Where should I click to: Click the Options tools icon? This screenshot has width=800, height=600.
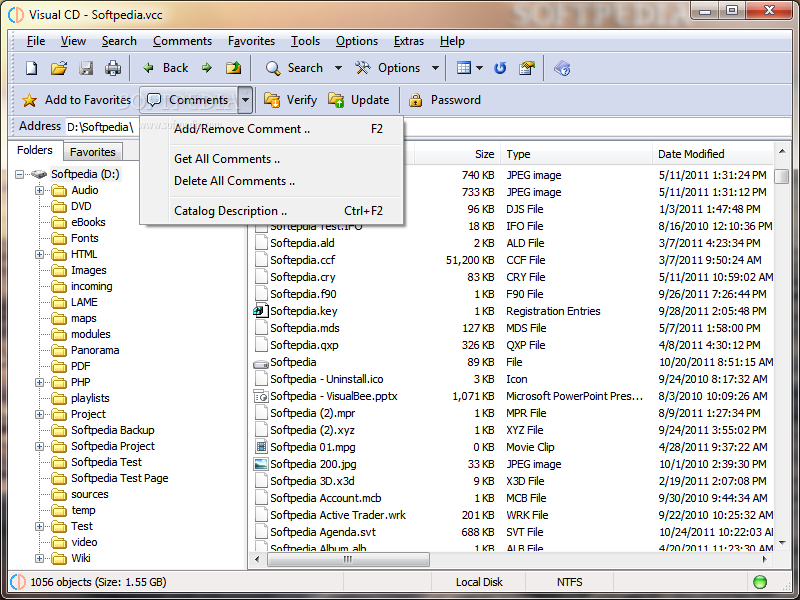pos(363,68)
